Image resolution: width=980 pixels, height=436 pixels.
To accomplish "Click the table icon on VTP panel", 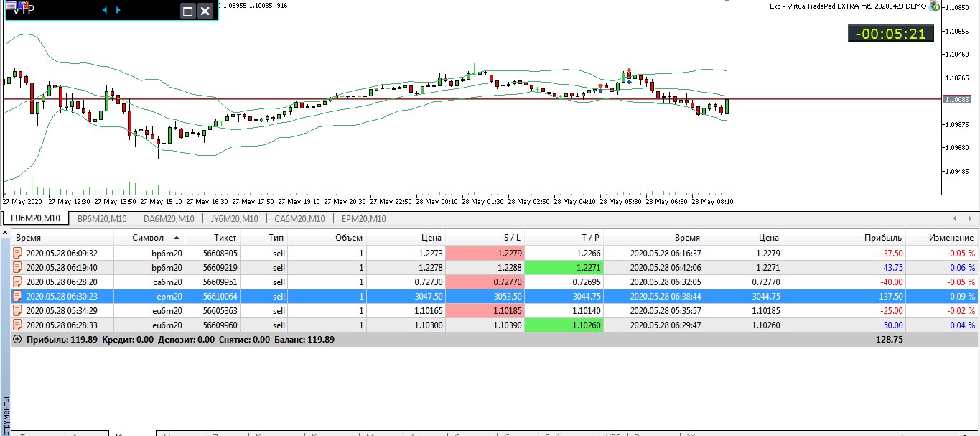I will pyautogui.click(x=11, y=5).
